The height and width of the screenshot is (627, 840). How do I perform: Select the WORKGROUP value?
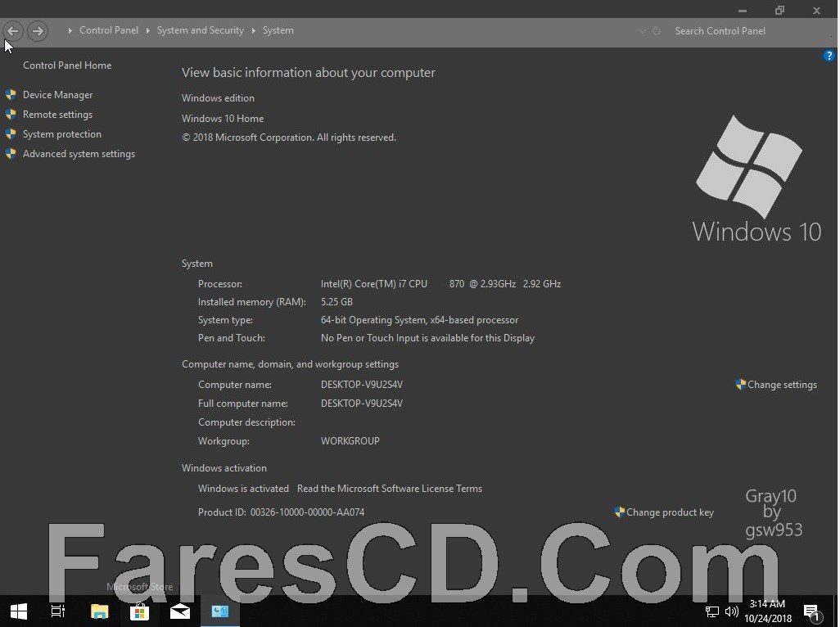point(350,441)
